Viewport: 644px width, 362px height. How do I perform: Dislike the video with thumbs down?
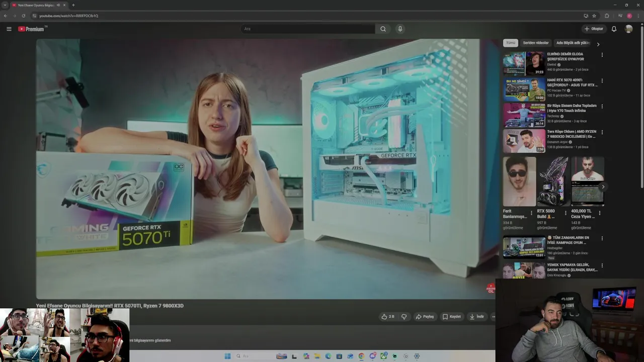tap(404, 317)
